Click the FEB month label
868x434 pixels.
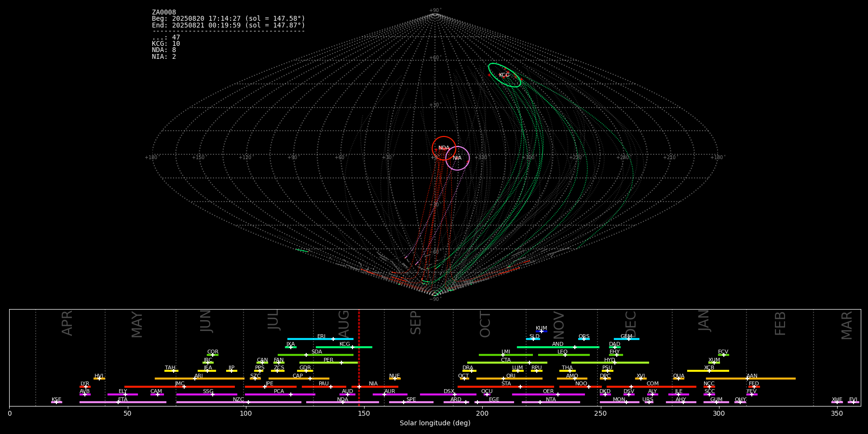780,323
